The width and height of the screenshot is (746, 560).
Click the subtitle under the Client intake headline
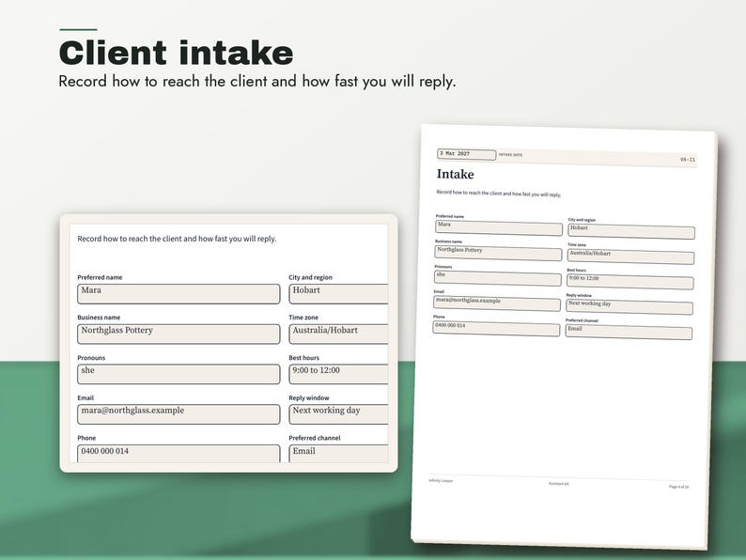(x=256, y=82)
